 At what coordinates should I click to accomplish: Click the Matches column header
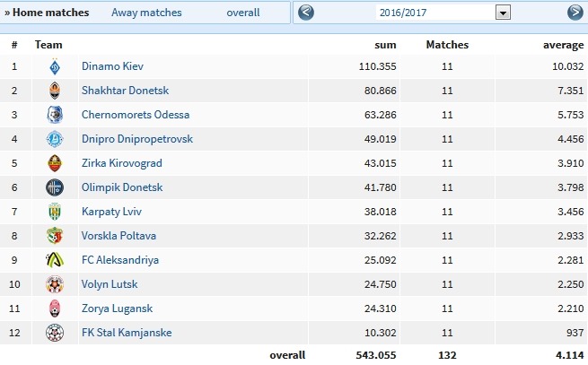[447, 45]
